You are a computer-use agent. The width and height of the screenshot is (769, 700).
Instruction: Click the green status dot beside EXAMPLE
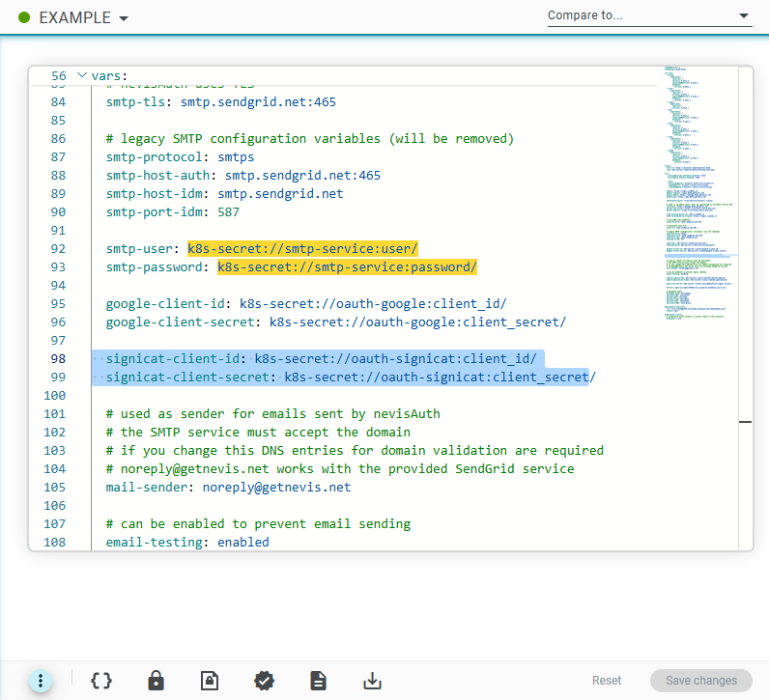[24, 17]
